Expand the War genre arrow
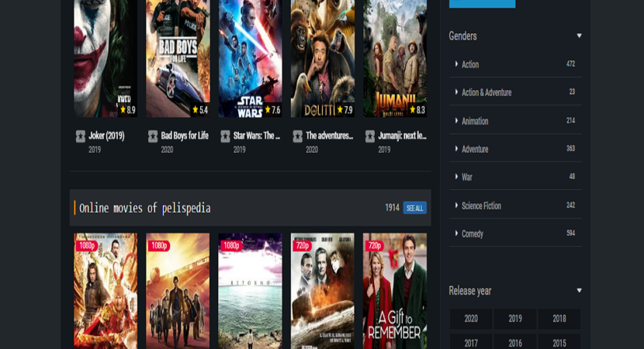The image size is (644, 349). click(456, 176)
